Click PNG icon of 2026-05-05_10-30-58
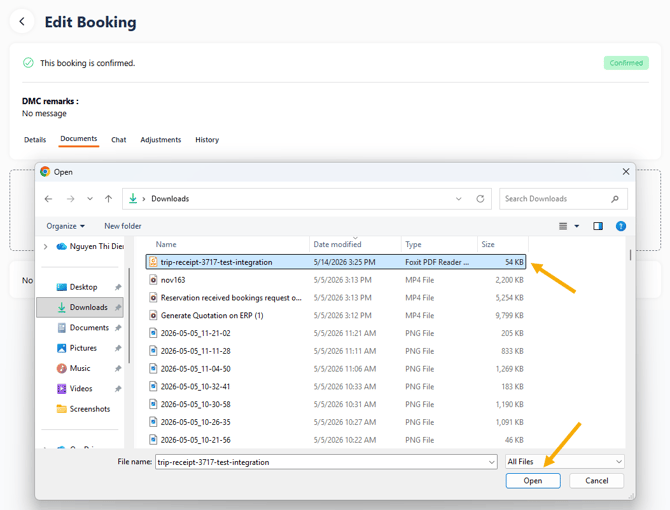This screenshot has width=670, height=510. (153, 404)
